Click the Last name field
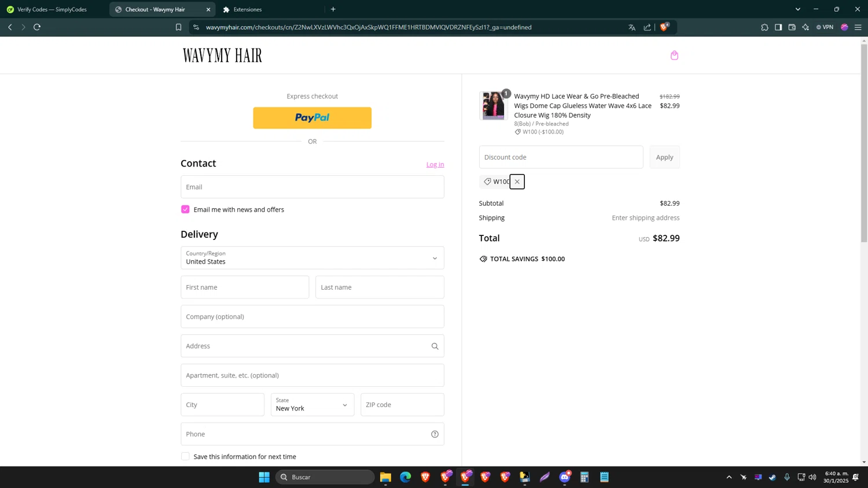Screen dimensions: 868x488 coord(380,287)
